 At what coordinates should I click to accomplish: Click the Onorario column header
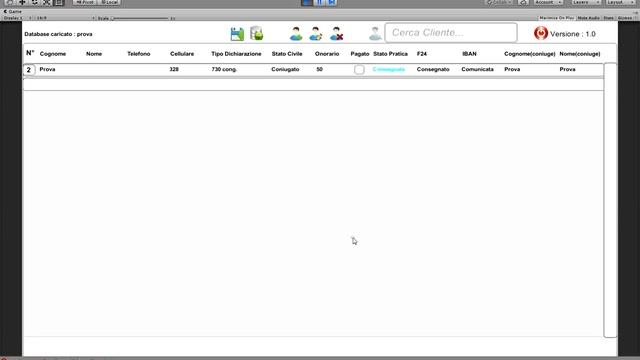[x=327, y=54]
